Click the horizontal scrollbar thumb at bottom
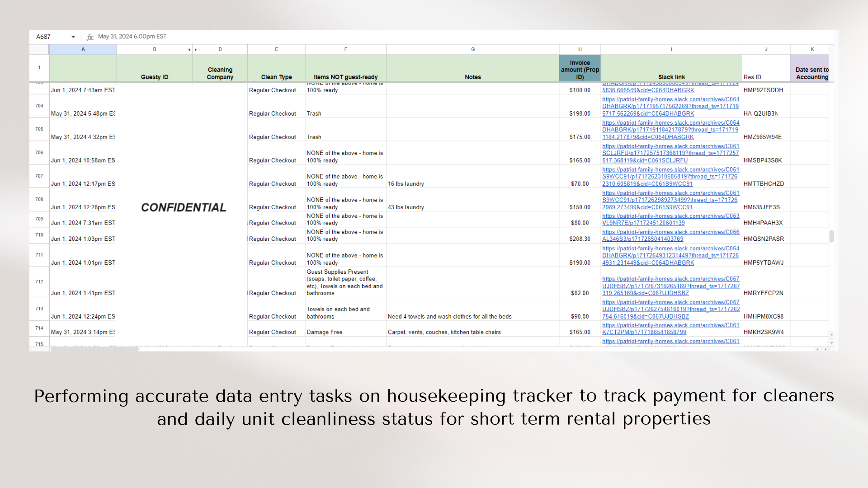 94,349
